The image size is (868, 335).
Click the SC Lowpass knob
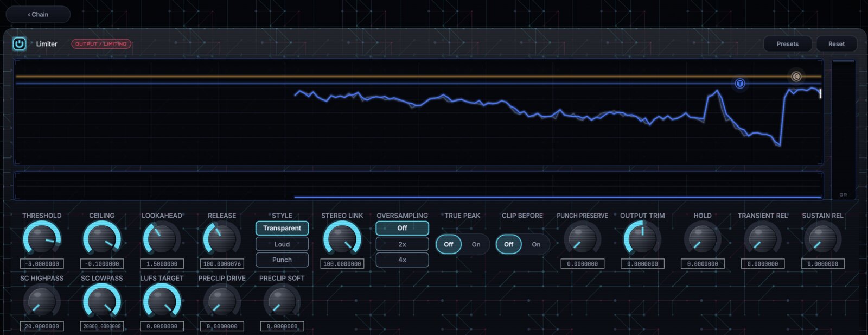point(102,301)
